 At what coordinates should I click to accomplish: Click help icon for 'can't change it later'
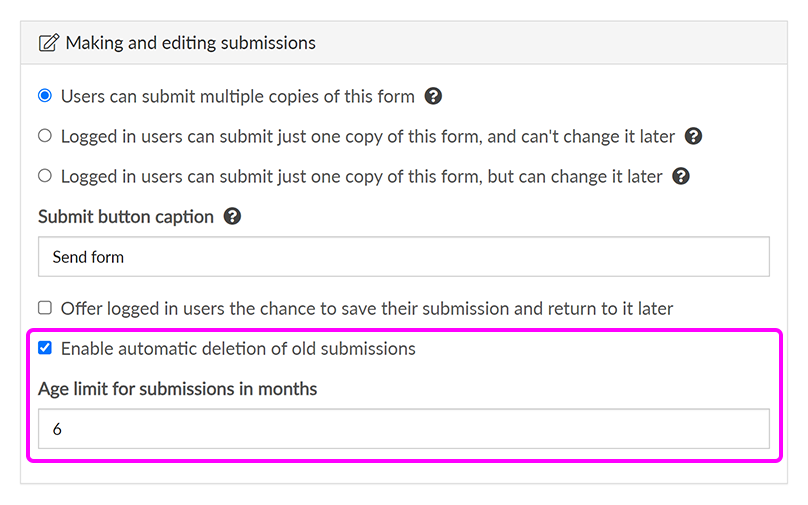693,136
